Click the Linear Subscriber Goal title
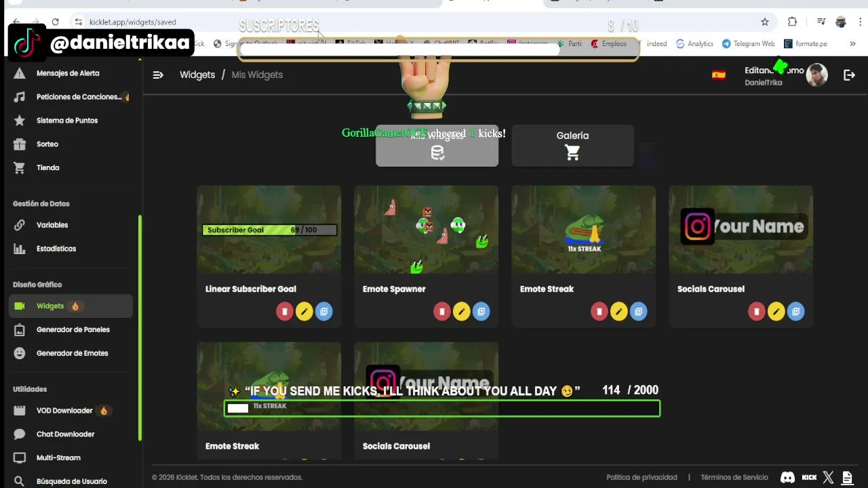The width and height of the screenshot is (868, 488). pos(251,289)
